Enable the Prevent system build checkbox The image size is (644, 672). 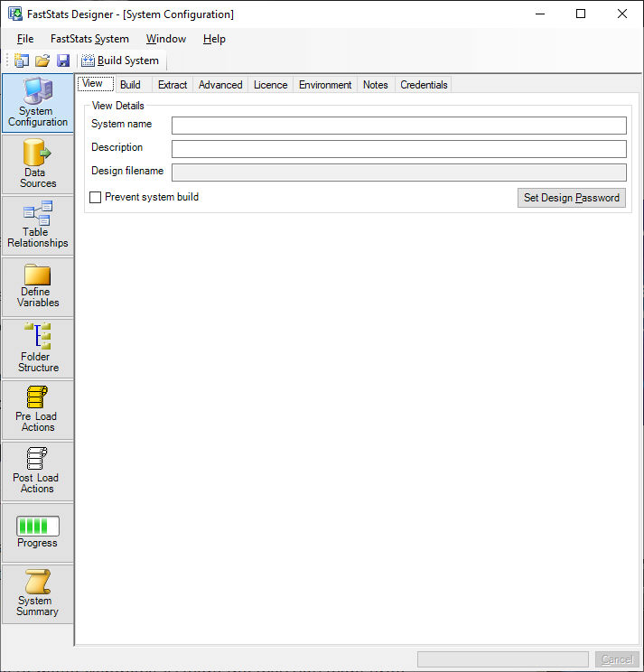(x=95, y=197)
